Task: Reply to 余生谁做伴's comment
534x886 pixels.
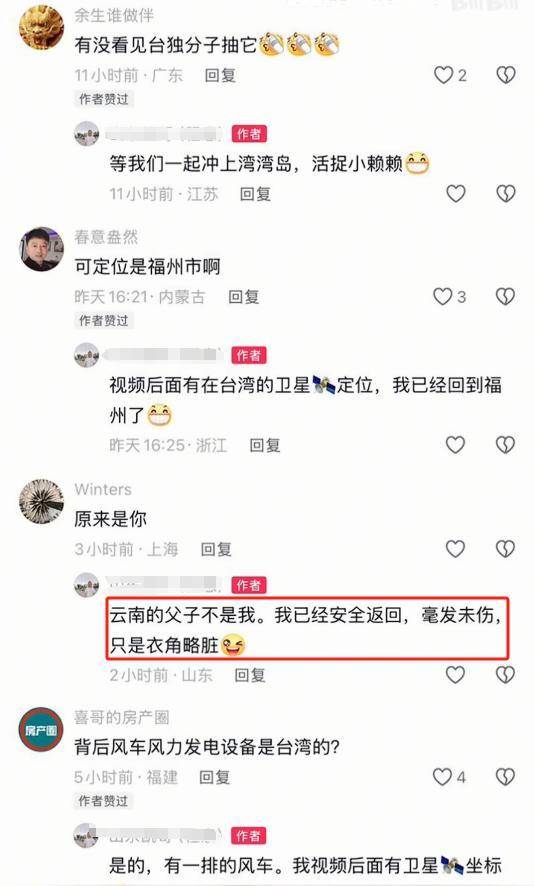Action: [x=220, y=75]
